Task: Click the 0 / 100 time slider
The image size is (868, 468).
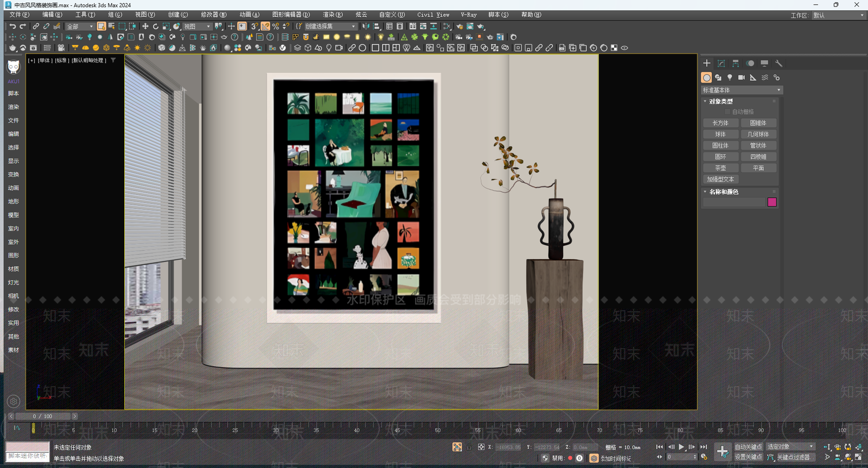Action: tap(43, 416)
